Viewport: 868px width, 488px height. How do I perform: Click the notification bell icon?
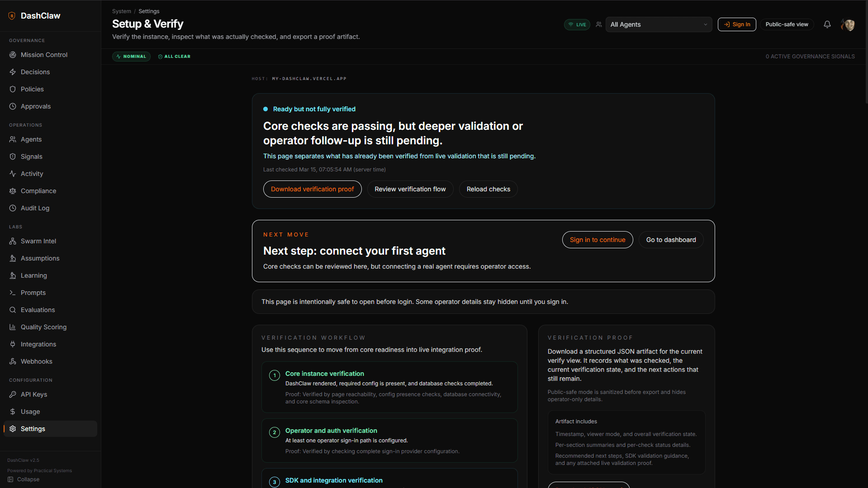pyautogui.click(x=827, y=24)
